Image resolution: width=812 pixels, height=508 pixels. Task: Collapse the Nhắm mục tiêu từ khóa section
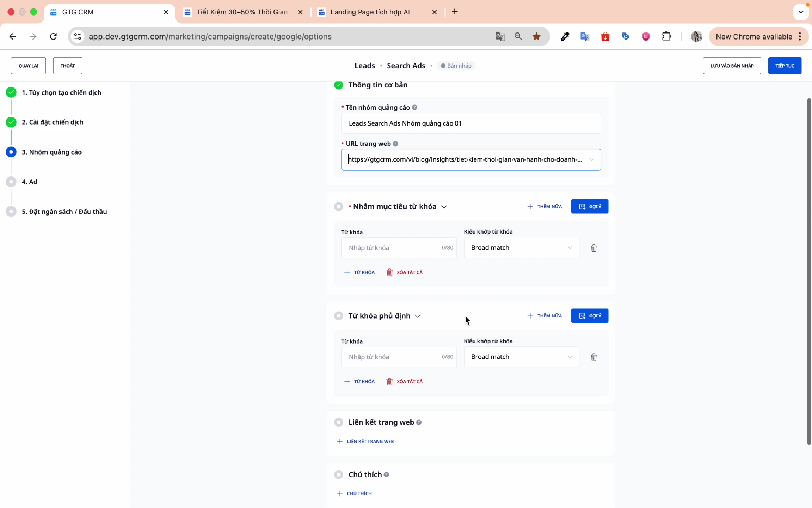(444, 206)
